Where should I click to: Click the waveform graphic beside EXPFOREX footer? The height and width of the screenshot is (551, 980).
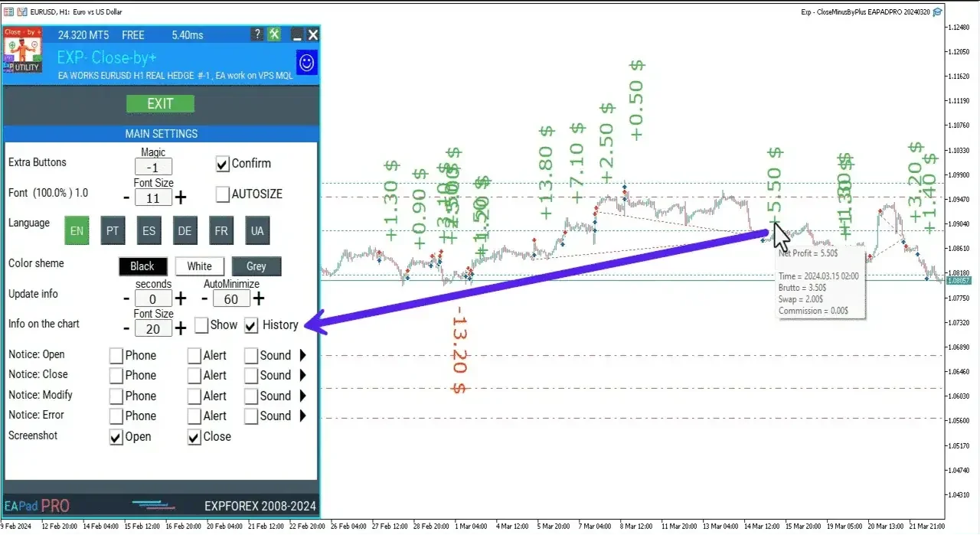(x=153, y=505)
